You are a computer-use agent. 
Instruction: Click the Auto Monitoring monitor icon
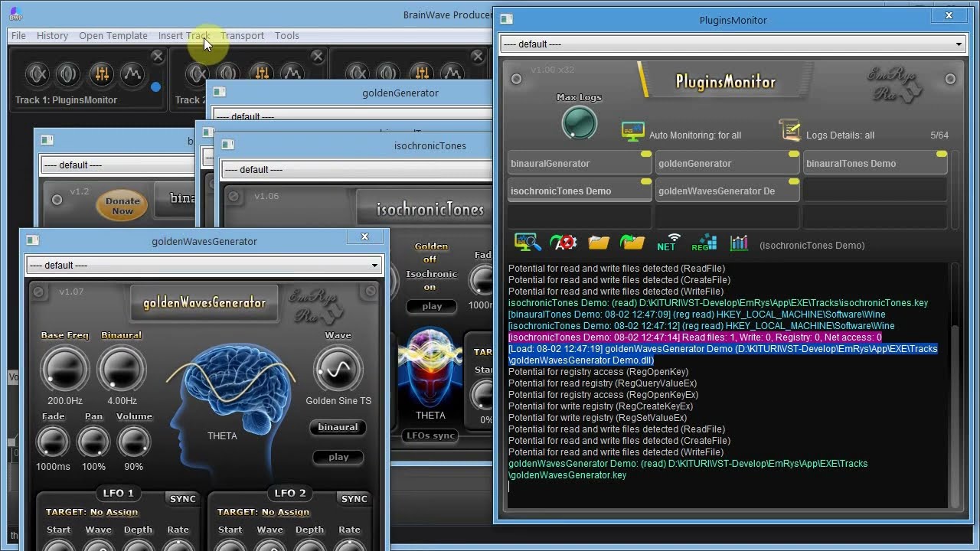pos(632,132)
